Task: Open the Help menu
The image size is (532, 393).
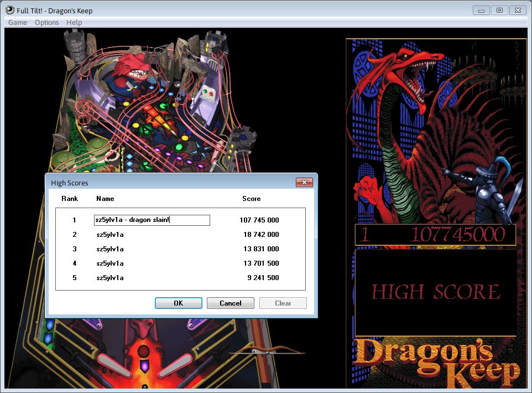Action: 74,23
